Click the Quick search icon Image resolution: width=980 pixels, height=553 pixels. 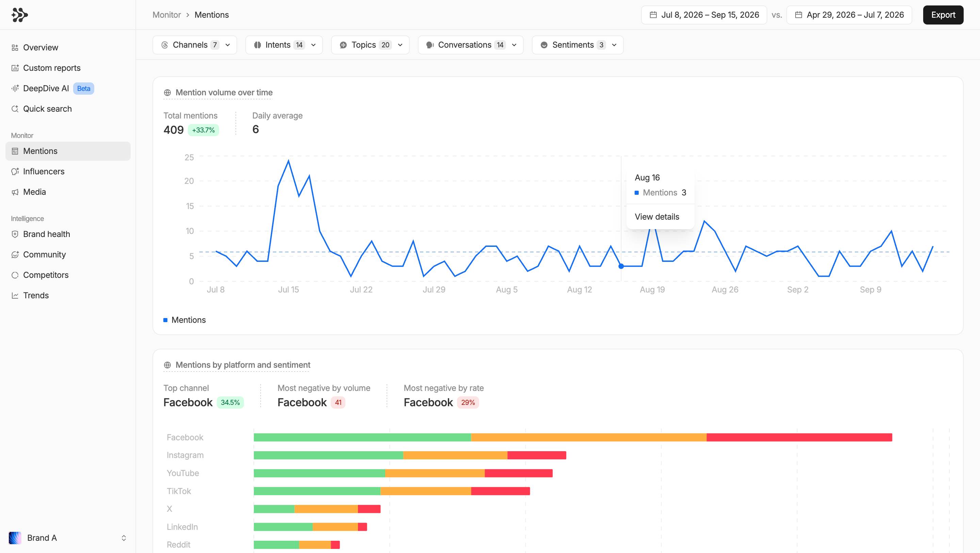click(x=15, y=109)
